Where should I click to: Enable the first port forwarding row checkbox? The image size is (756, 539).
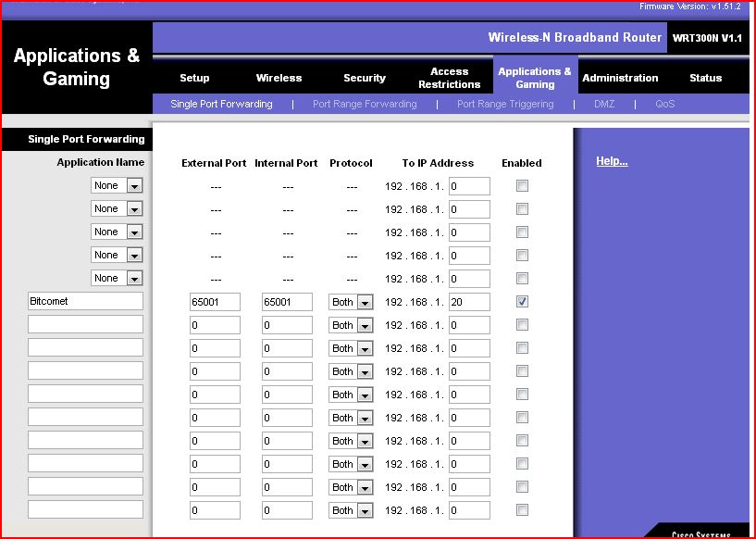click(523, 186)
